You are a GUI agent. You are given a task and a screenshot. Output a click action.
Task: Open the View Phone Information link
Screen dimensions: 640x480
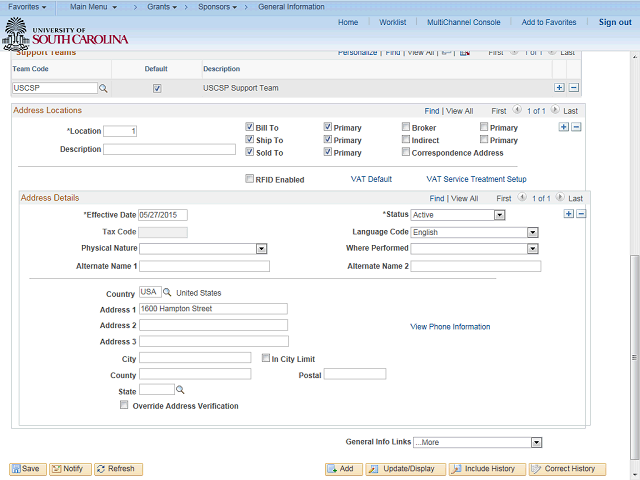450,326
